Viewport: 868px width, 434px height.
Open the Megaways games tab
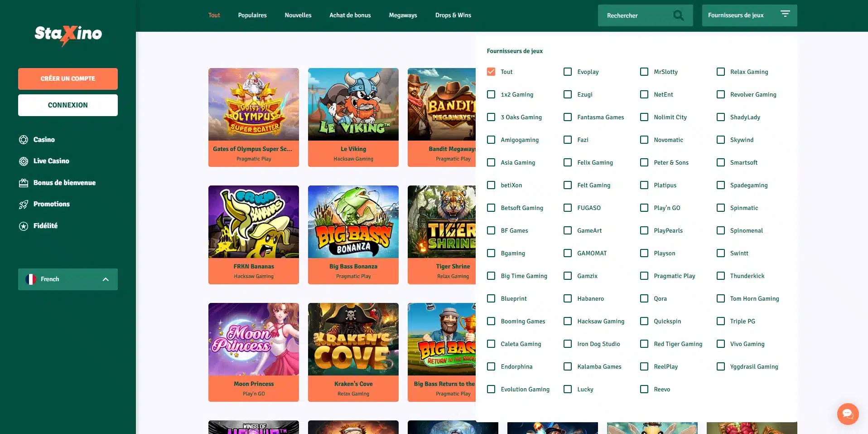coord(402,15)
